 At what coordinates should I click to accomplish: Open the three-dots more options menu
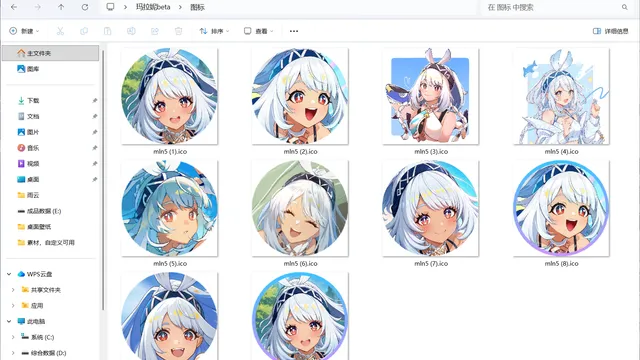click(x=294, y=31)
